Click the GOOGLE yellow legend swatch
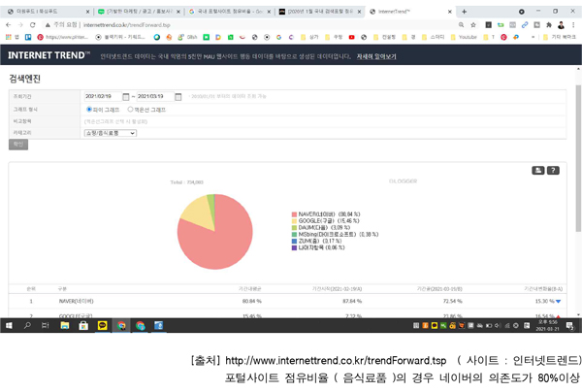 click(294, 221)
